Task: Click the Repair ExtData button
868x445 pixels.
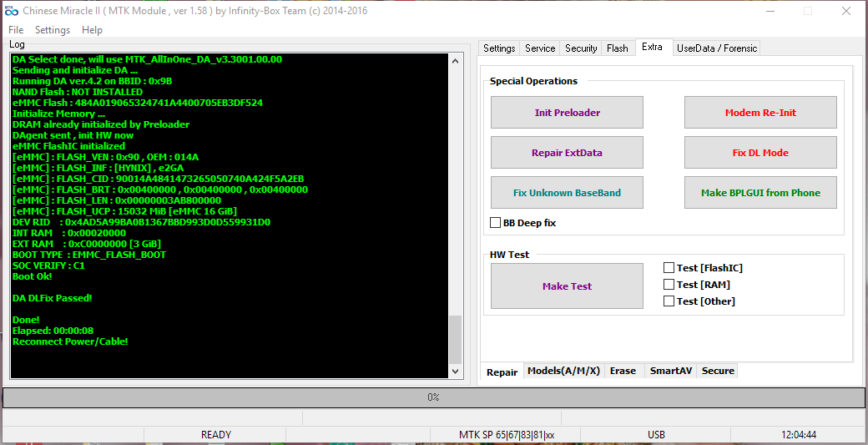Action: [567, 153]
